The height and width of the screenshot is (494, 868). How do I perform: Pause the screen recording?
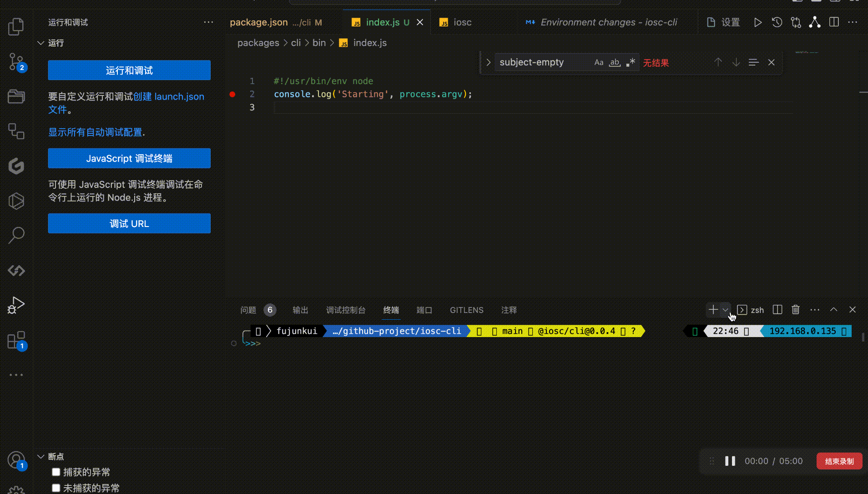pos(730,461)
